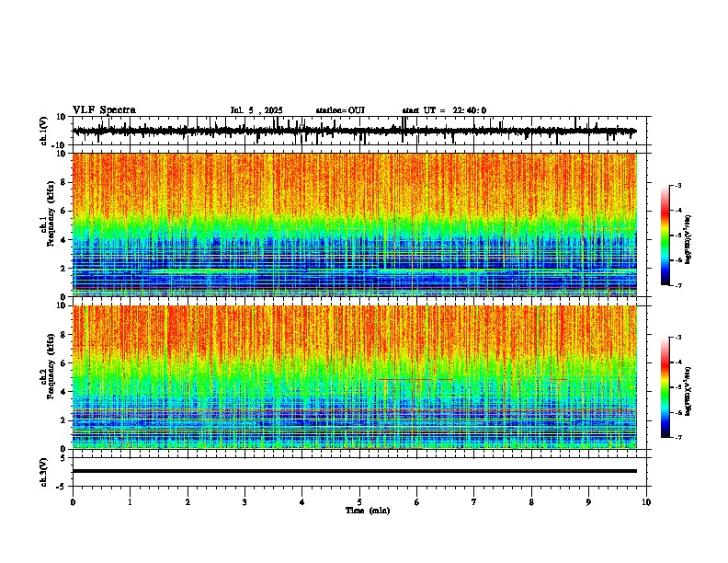Click time axis tick label 7
This screenshot has height=563, width=728.
coord(474,502)
